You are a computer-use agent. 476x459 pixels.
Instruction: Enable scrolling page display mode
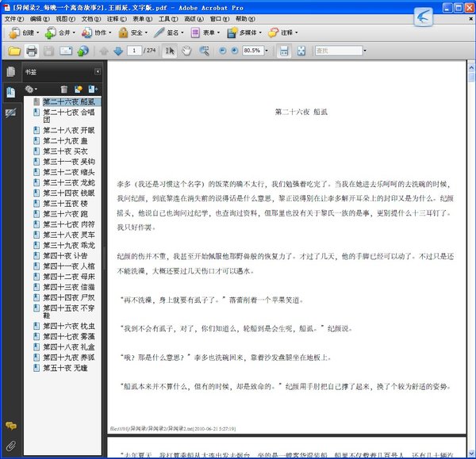(284, 51)
